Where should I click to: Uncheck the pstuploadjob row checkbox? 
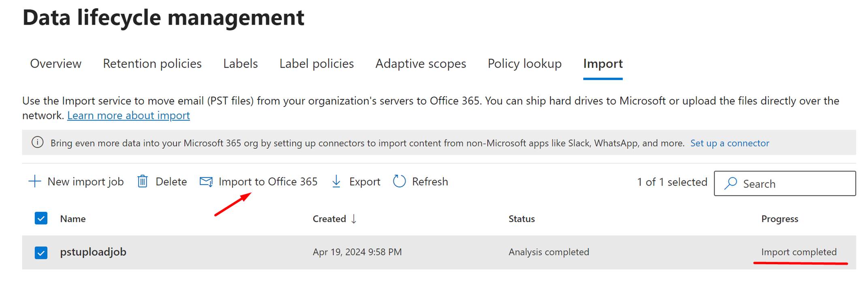[41, 252]
